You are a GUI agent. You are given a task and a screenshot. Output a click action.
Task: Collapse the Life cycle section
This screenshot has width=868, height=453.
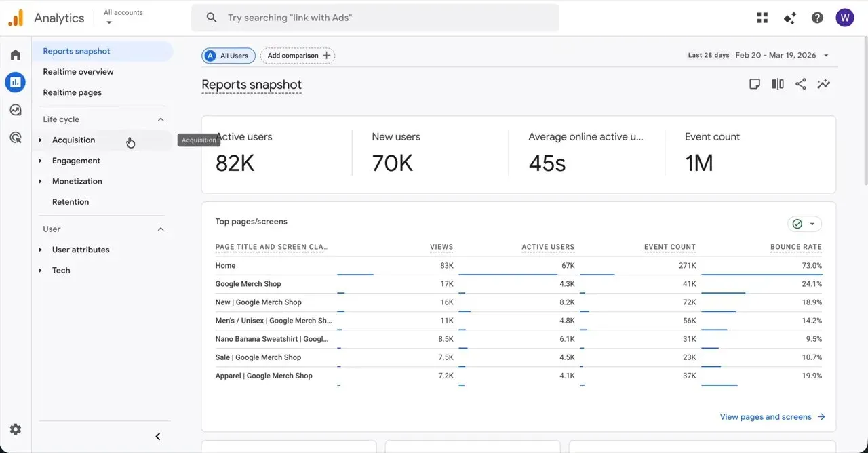[x=161, y=119]
